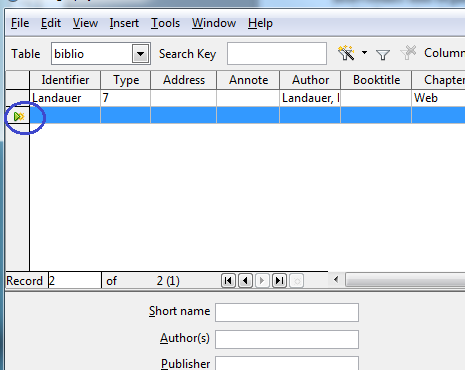Click the horizontal scrollbar thumb
Viewport: 465px width, 370px height.
[x=405, y=280]
